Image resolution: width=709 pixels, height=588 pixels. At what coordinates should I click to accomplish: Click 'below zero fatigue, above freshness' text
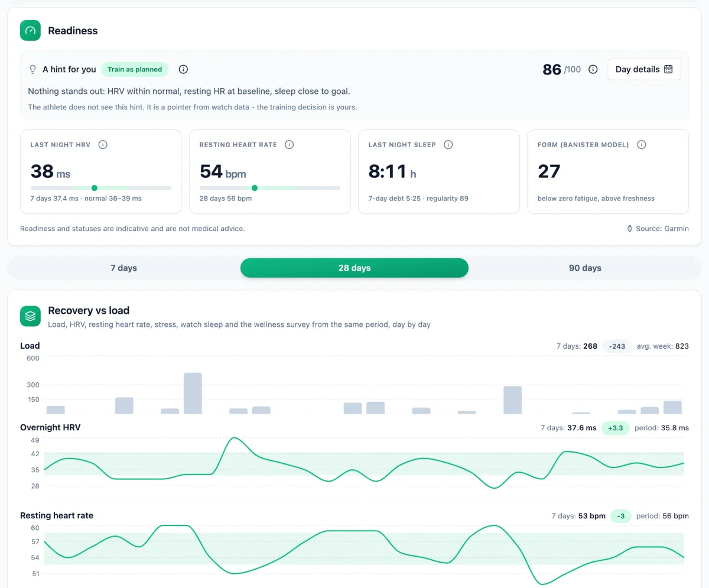pyautogui.click(x=596, y=199)
